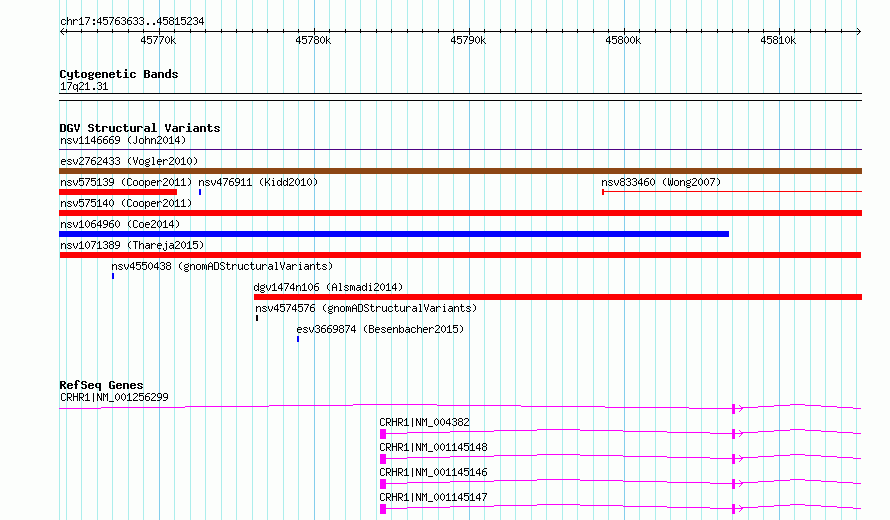Click first exon box of NM_001145146
The width and height of the screenshot is (890, 520).
click(x=383, y=484)
